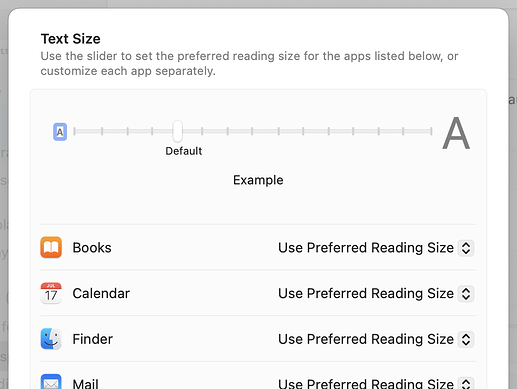517x389 pixels.
Task: Click the small A icon left of slider
Action: (x=60, y=132)
